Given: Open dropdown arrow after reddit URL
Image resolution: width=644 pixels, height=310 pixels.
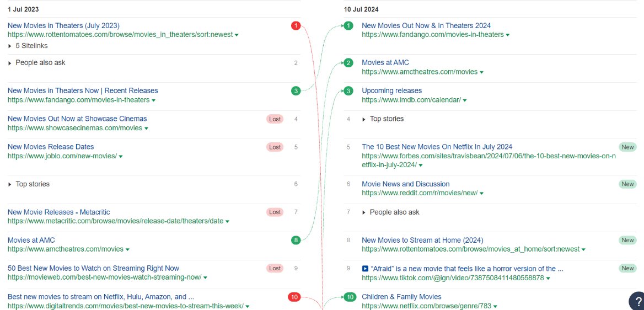Looking at the screenshot, I should tap(482, 193).
